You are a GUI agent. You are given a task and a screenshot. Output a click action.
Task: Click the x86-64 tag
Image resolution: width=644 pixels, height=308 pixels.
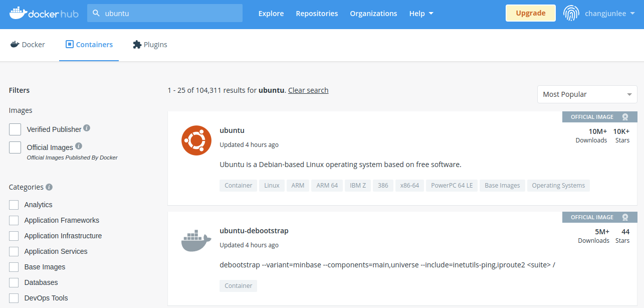(409, 186)
